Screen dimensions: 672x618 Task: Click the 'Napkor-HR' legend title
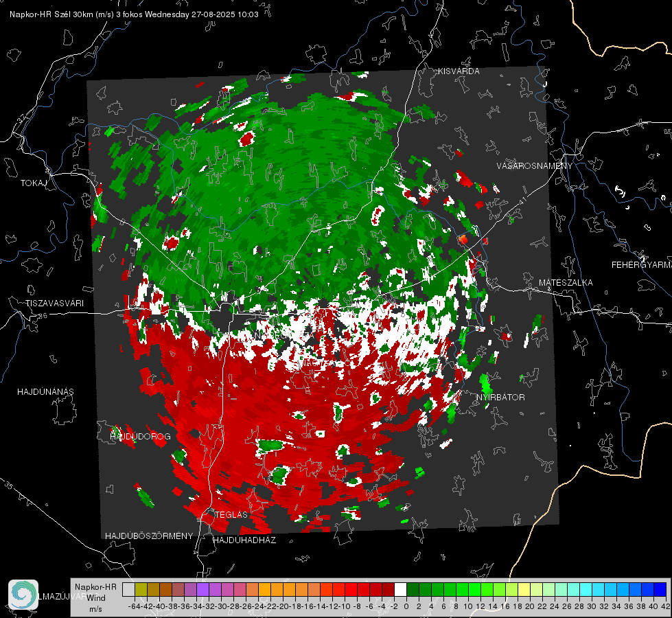(x=95, y=587)
